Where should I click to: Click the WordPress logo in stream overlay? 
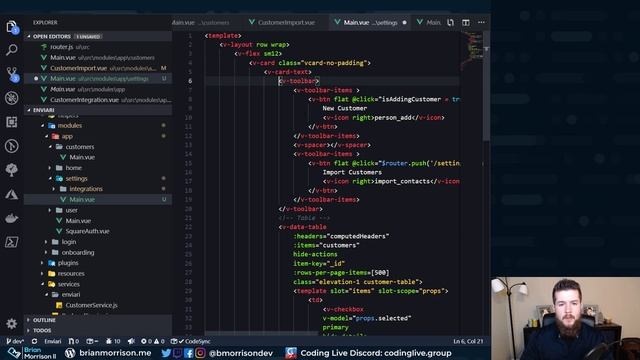point(70,353)
